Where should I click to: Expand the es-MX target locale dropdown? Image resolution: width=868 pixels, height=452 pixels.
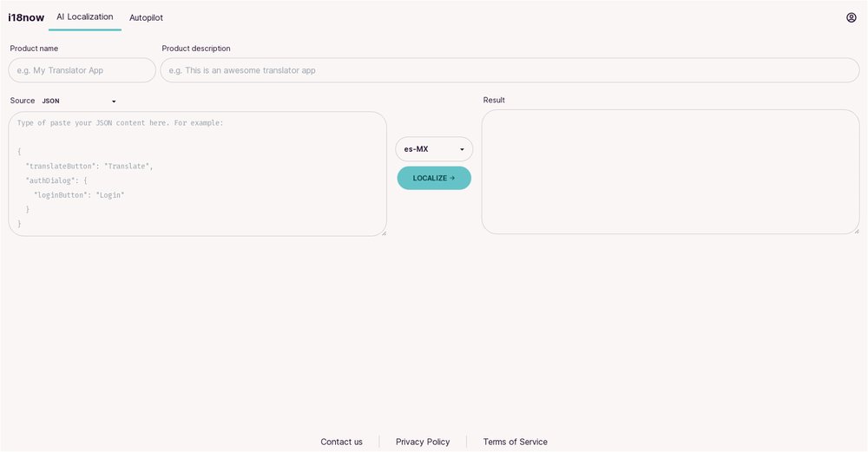point(434,149)
